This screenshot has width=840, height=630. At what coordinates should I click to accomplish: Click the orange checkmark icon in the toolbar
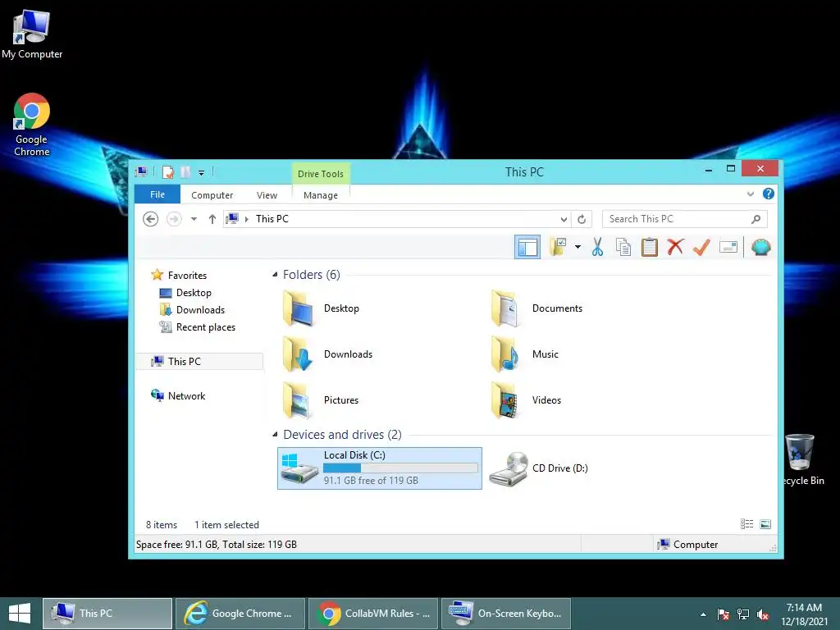click(x=701, y=247)
